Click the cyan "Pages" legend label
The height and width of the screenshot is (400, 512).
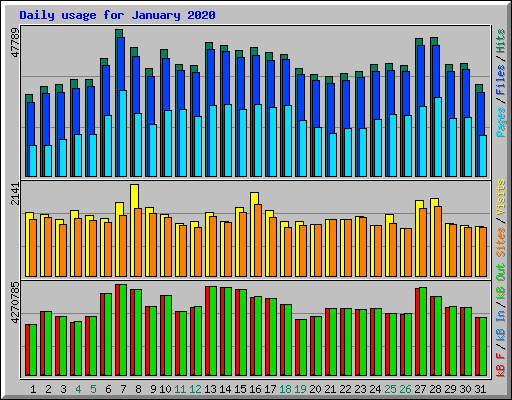501,122
